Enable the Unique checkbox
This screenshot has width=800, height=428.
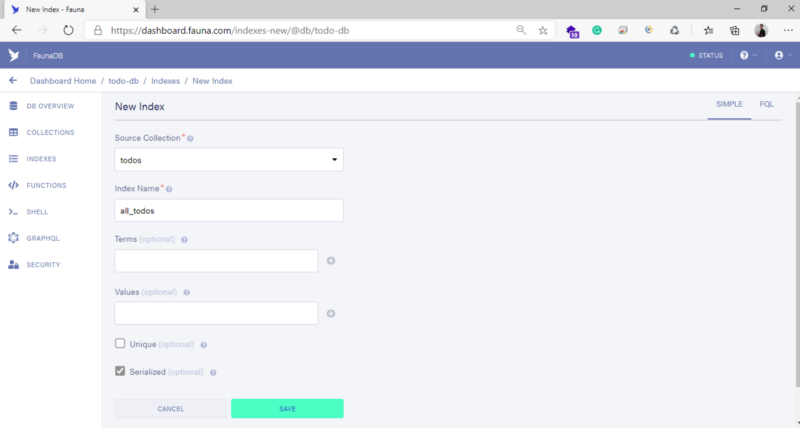click(120, 343)
